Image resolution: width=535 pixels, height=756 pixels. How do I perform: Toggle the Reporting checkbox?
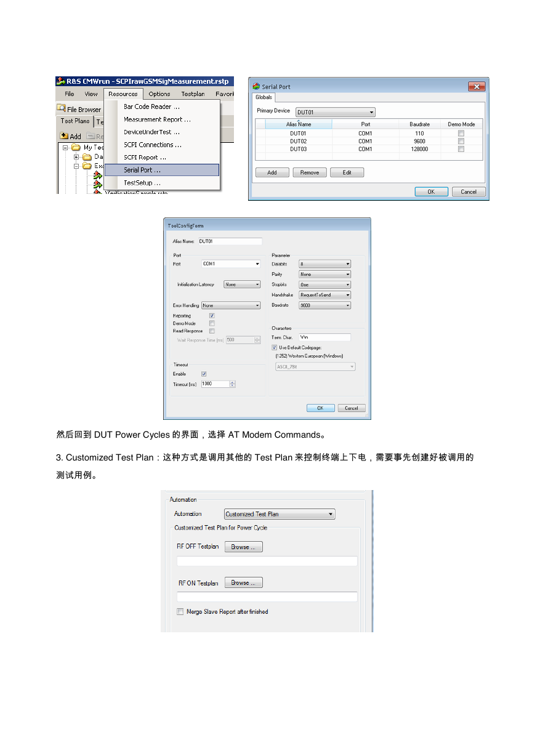pos(212,316)
